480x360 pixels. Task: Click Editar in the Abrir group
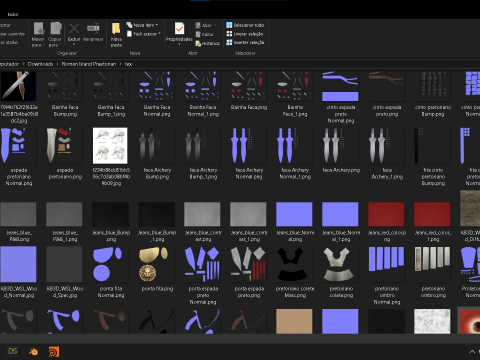(204, 34)
